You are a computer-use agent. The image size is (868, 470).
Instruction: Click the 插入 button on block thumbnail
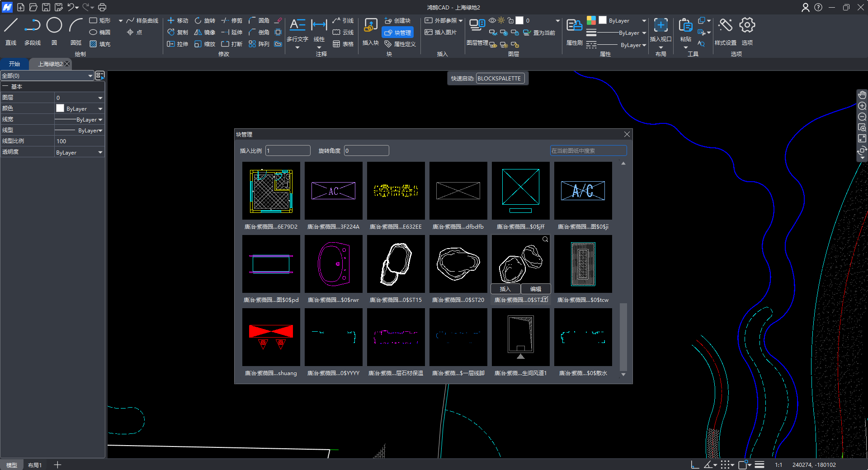pos(505,289)
